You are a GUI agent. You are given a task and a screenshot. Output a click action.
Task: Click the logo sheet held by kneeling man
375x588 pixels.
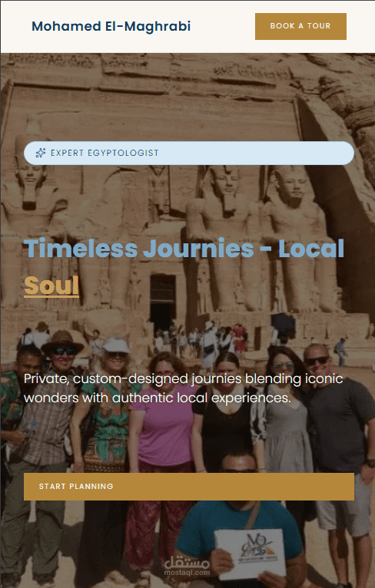(x=250, y=553)
